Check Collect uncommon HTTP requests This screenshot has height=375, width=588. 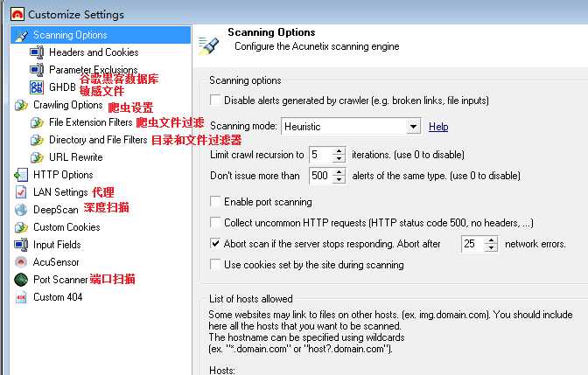215,223
